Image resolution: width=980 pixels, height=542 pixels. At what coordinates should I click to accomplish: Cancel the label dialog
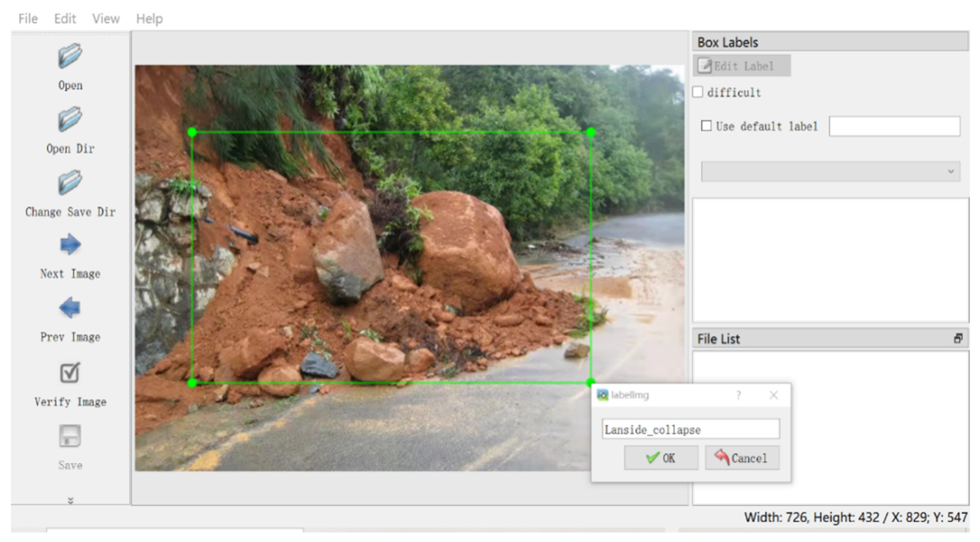pyautogui.click(x=742, y=458)
